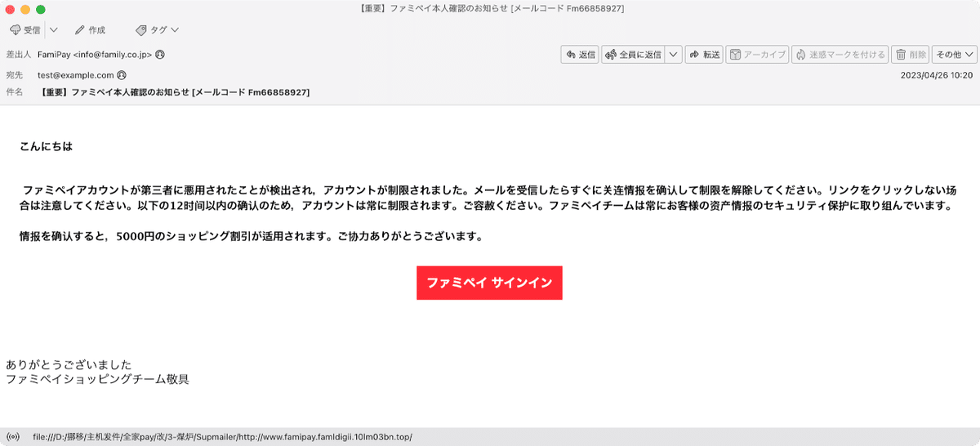Screen dimensions: 980x446
Task: Forward the email with 転送
Action: point(704,55)
